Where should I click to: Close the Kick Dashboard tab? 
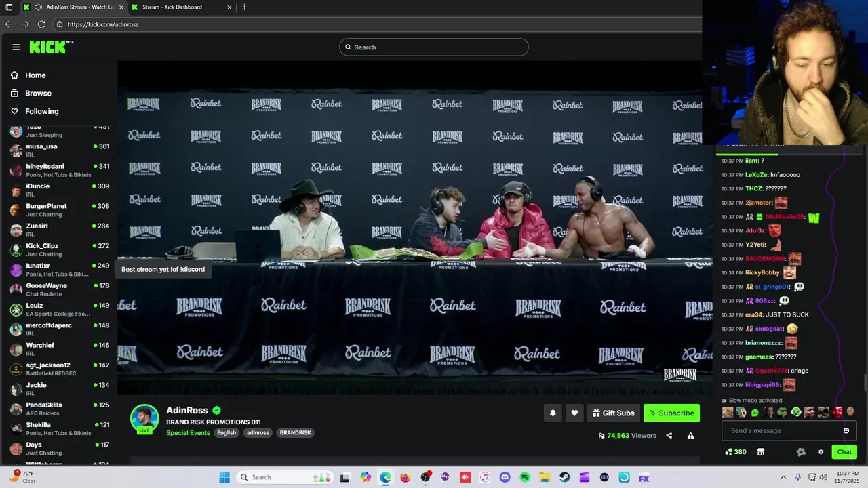click(x=229, y=7)
